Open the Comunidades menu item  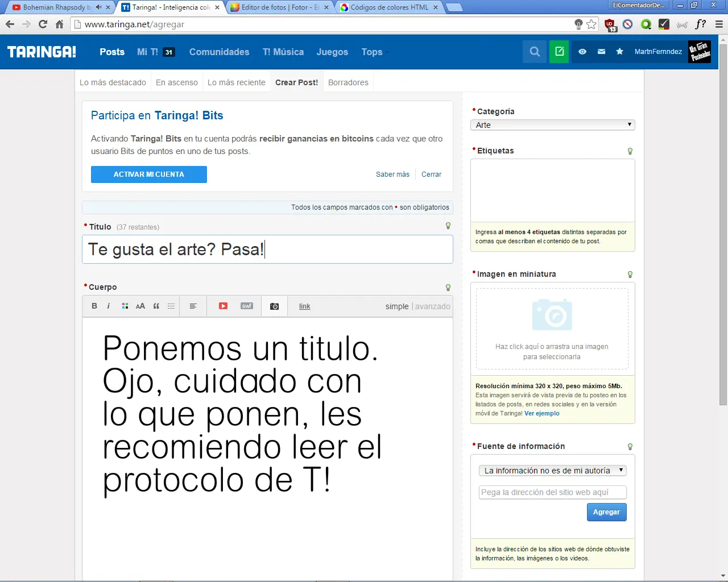[219, 52]
